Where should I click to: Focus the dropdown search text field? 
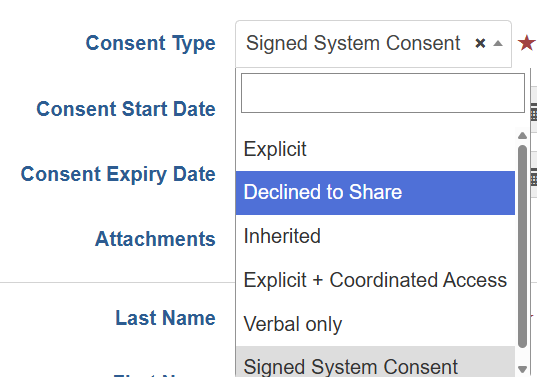[x=383, y=93]
